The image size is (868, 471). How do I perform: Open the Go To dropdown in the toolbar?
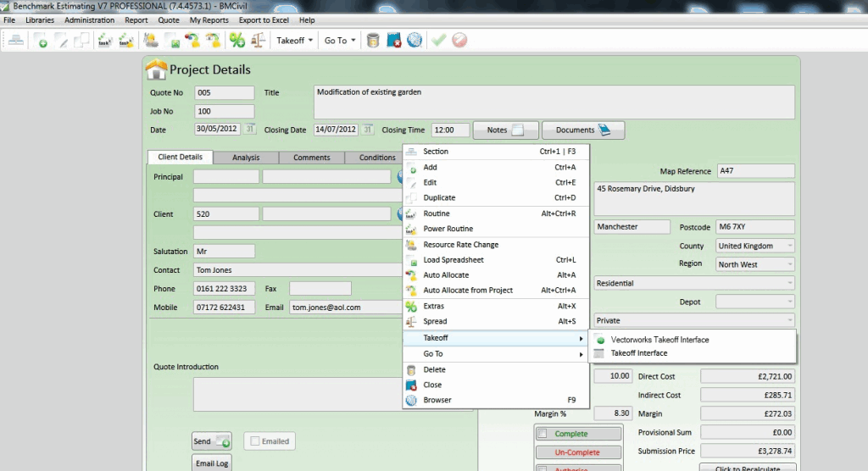339,41
